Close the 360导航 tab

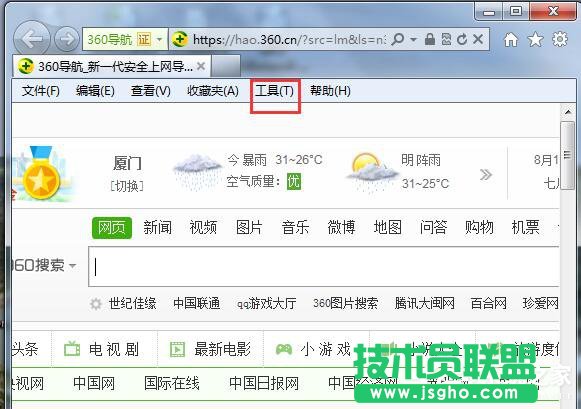click(x=201, y=66)
